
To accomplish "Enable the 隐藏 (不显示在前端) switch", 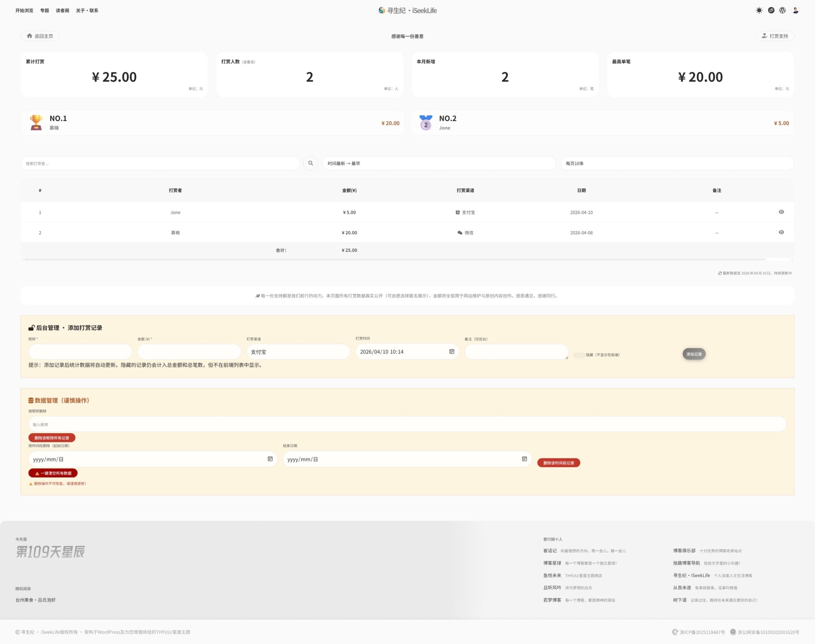I will tap(579, 355).
